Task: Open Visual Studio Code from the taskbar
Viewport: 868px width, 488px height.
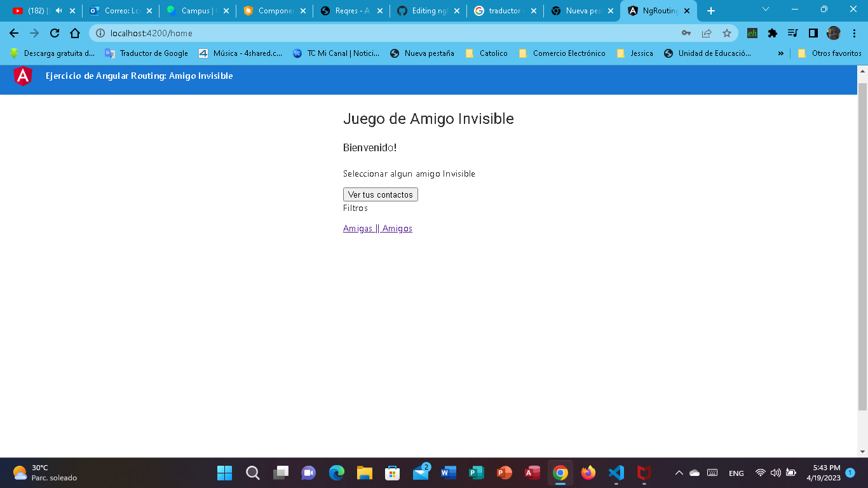Action: coord(616,473)
